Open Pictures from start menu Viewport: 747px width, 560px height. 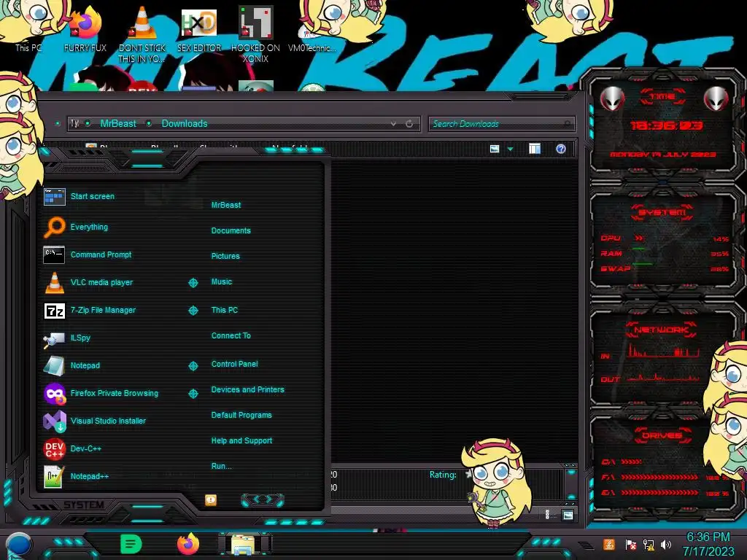click(225, 256)
